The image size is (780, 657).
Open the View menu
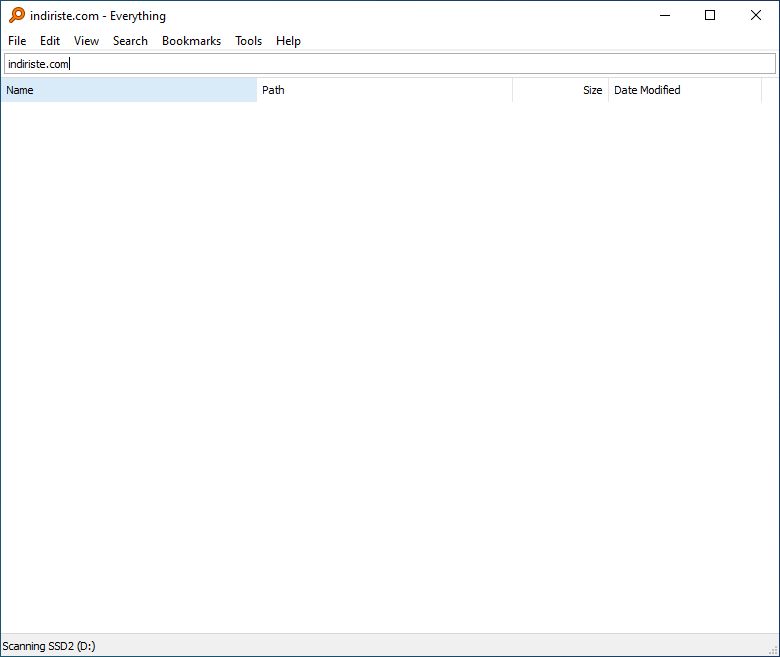[x=86, y=41]
